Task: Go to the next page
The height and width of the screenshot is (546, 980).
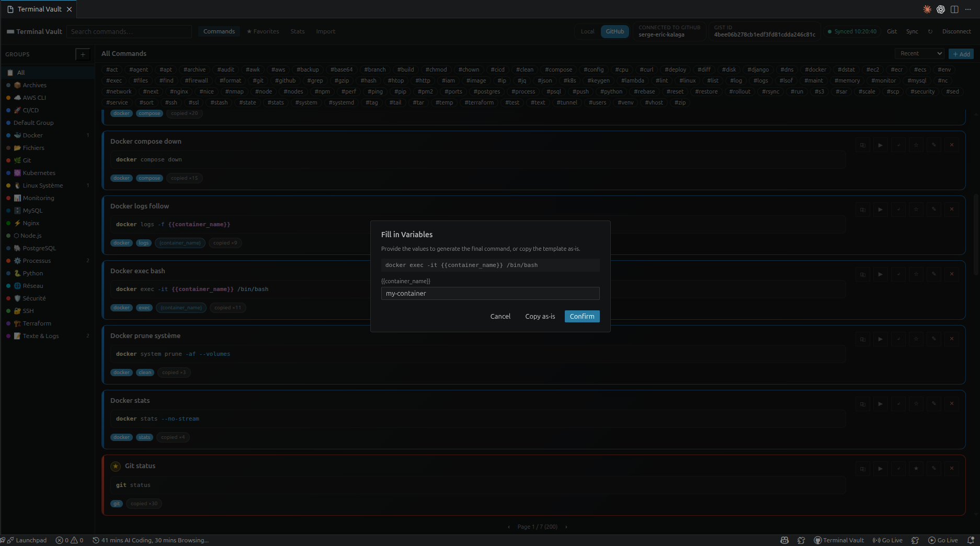Action: 566,527
